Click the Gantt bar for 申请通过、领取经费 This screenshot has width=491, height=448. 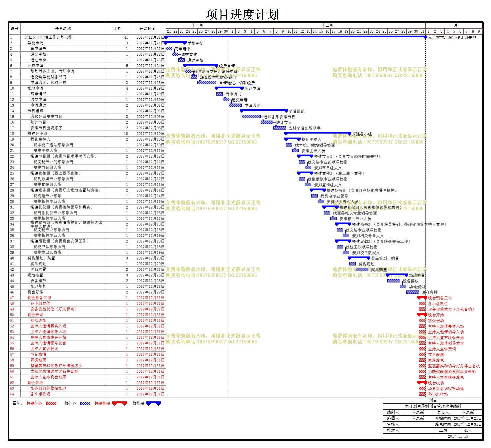207,83
